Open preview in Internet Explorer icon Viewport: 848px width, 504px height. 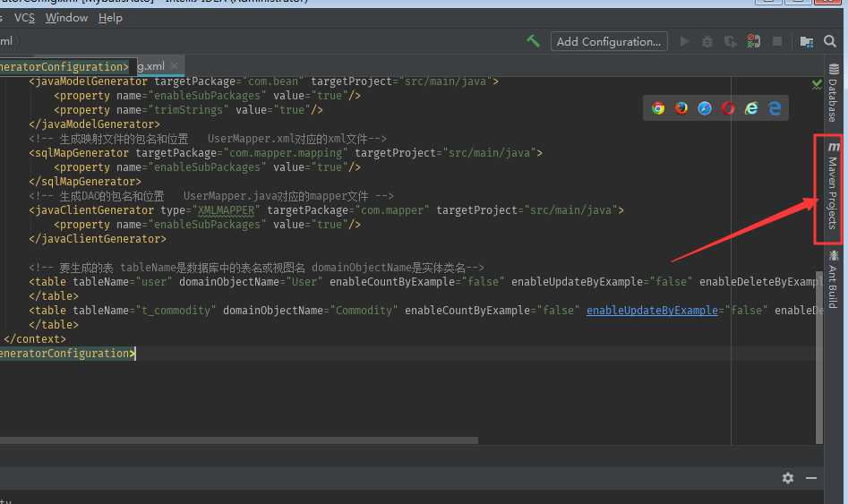click(x=751, y=108)
